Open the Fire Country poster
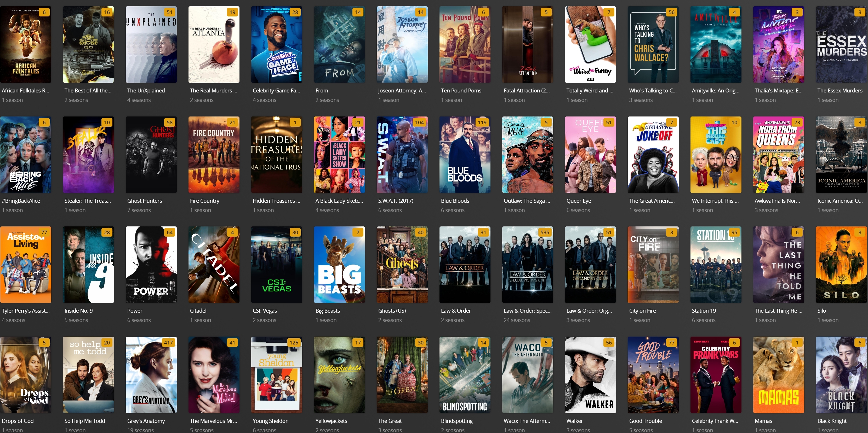 (x=214, y=155)
